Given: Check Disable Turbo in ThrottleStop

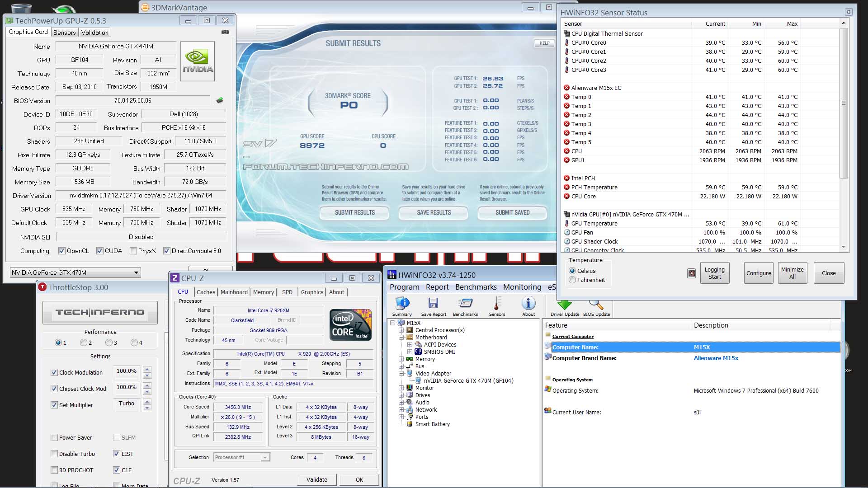Looking at the screenshot, I should [x=54, y=454].
